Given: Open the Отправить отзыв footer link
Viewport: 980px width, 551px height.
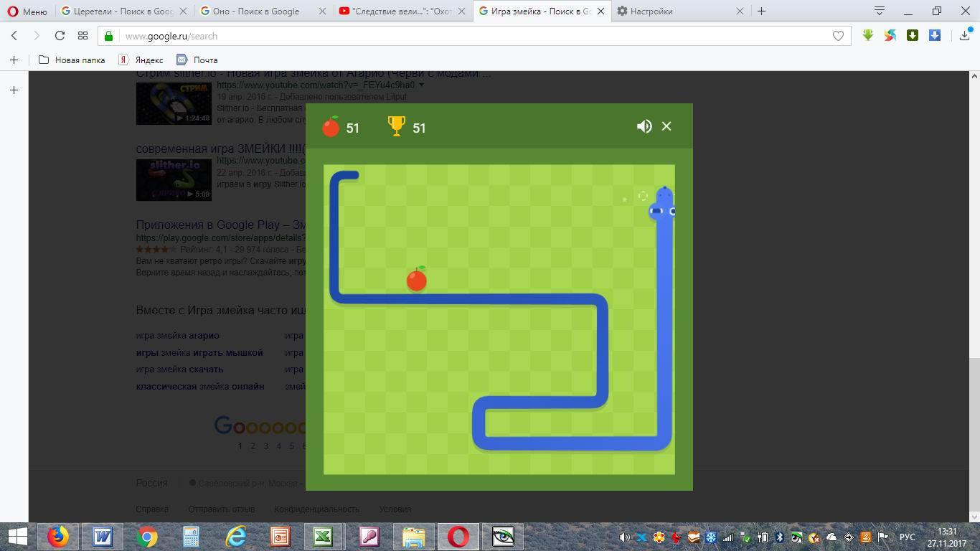Looking at the screenshot, I should click(222, 509).
